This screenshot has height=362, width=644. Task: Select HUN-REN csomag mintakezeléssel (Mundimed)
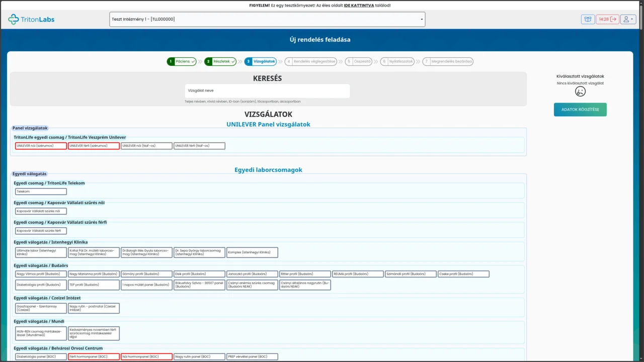tap(41, 333)
